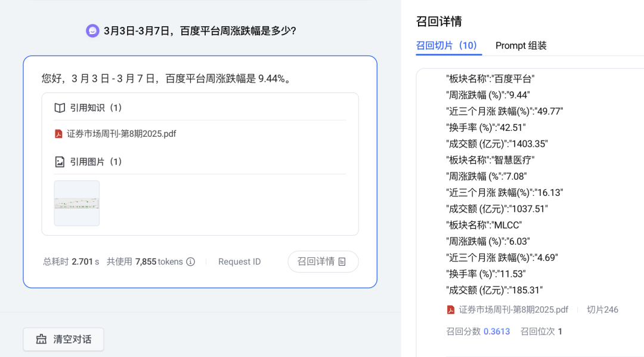Click the question text about 百度平台周涨跌幅
This screenshot has height=357, width=644.
tap(200, 31)
